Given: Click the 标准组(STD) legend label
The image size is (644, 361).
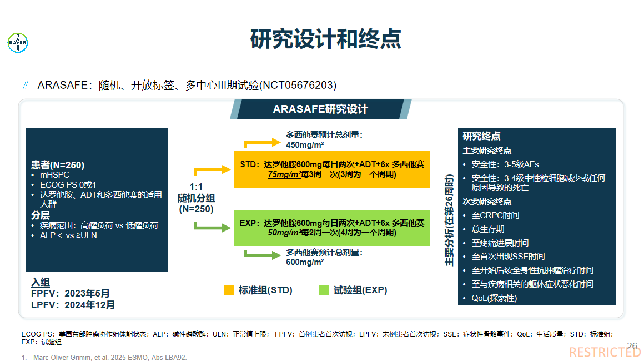Looking at the screenshot, I should click(x=265, y=290).
